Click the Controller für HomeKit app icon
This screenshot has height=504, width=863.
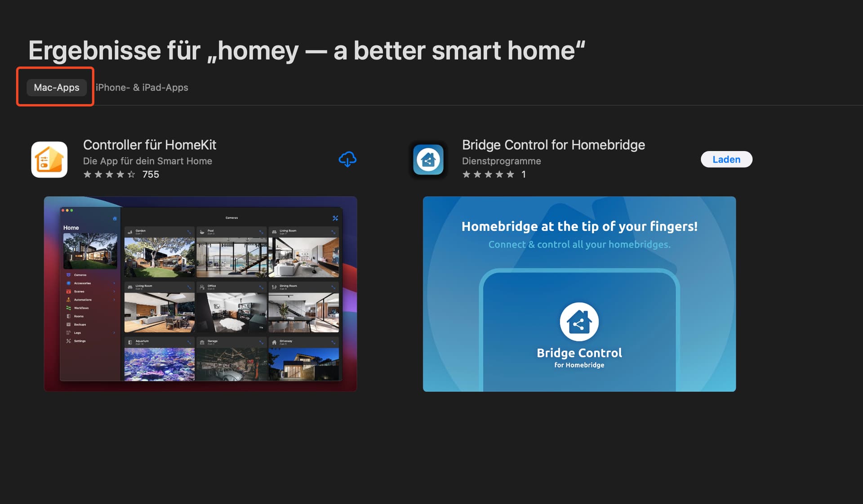click(x=49, y=159)
